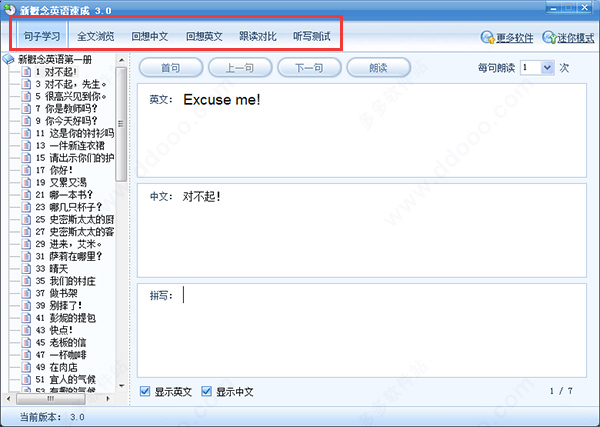Click the 当前版本: 3.0 status text
The height and width of the screenshot is (427, 600).
pos(52,417)
